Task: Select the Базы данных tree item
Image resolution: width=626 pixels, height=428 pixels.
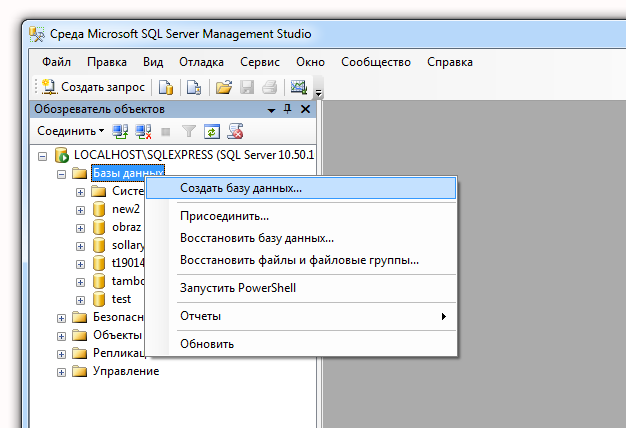Action: (x=128, y=173)
